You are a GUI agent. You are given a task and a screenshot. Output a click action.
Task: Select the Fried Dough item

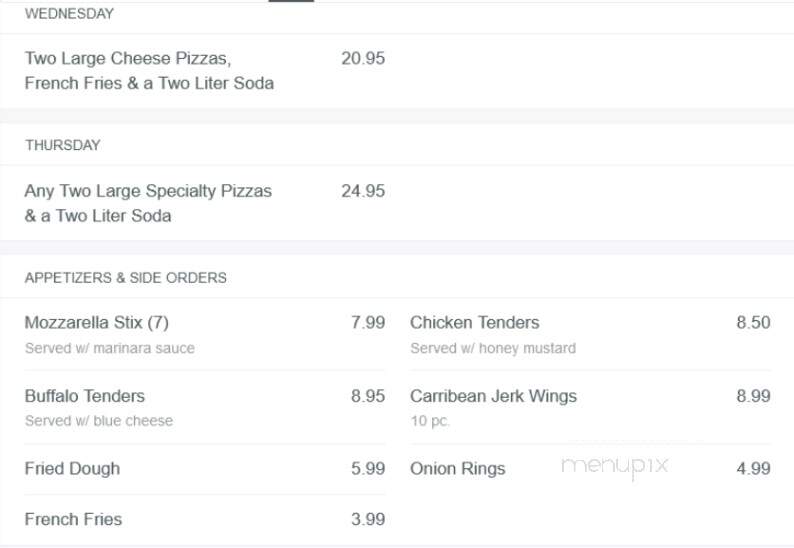coord(72,469)
